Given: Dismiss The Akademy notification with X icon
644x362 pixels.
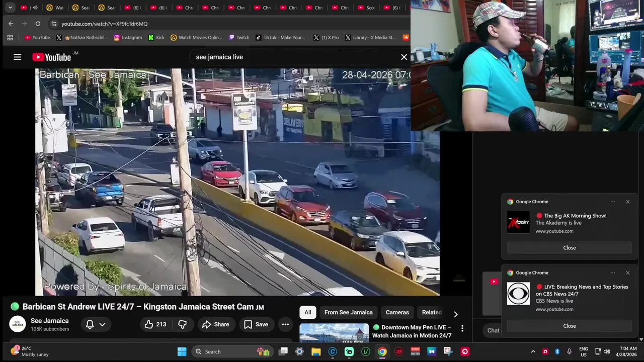Looking at the screenshot, I should (627, 202).
